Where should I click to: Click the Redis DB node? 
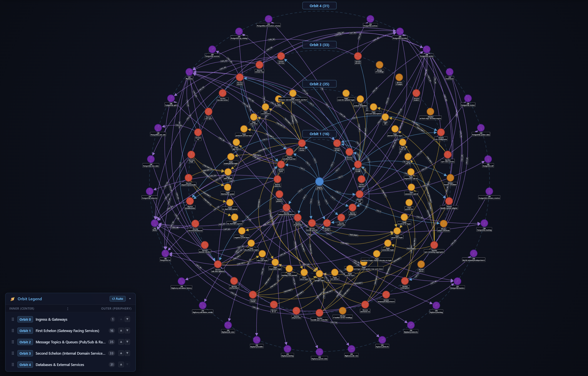click(x=155, y=223)
